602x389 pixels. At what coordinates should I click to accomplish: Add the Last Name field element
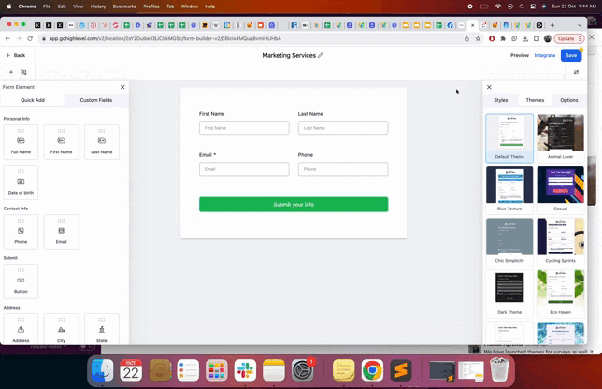(x=102, y=142)
